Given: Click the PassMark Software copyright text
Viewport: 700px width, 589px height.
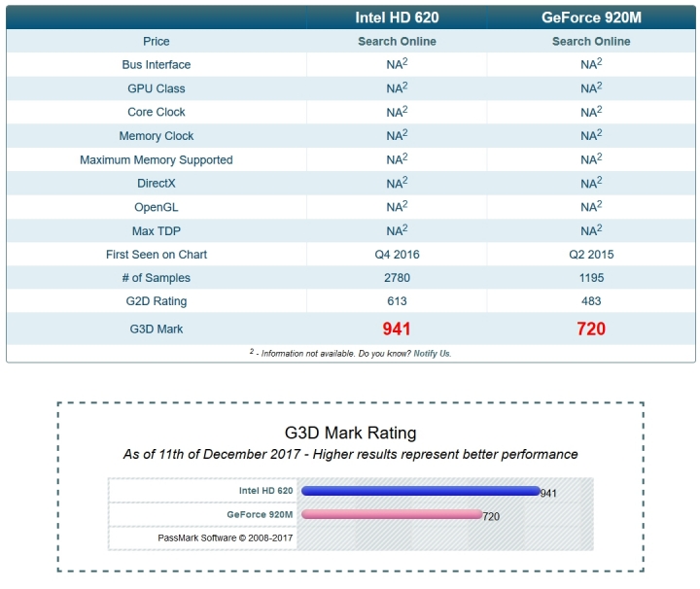Looking at the screenshot, I should click(x=225, y=537).
